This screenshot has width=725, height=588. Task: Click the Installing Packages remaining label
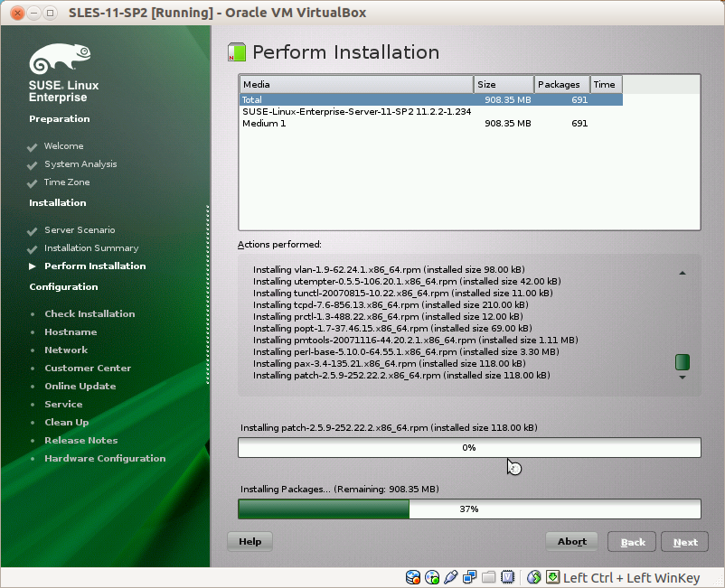pyautogui.click(x=339, y=489)
